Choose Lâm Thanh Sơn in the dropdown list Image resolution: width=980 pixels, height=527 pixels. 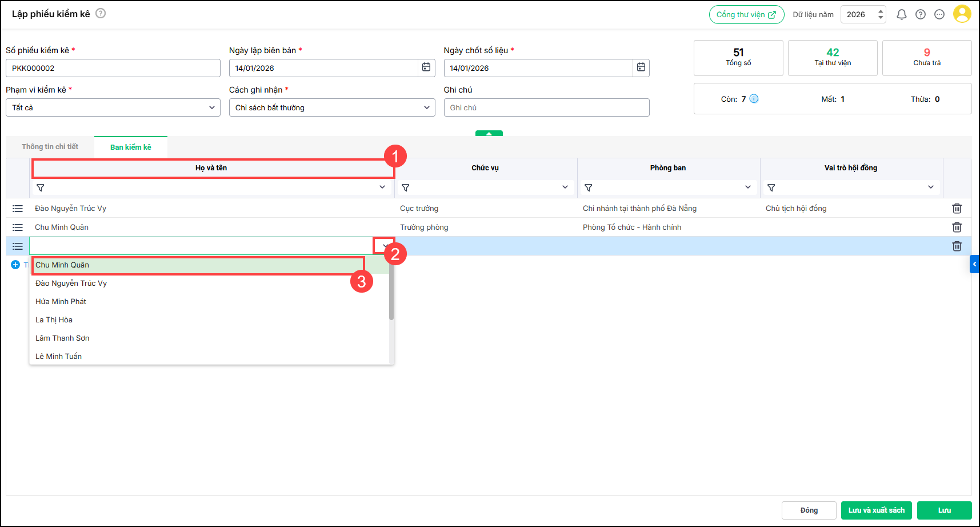click(62, 338)
